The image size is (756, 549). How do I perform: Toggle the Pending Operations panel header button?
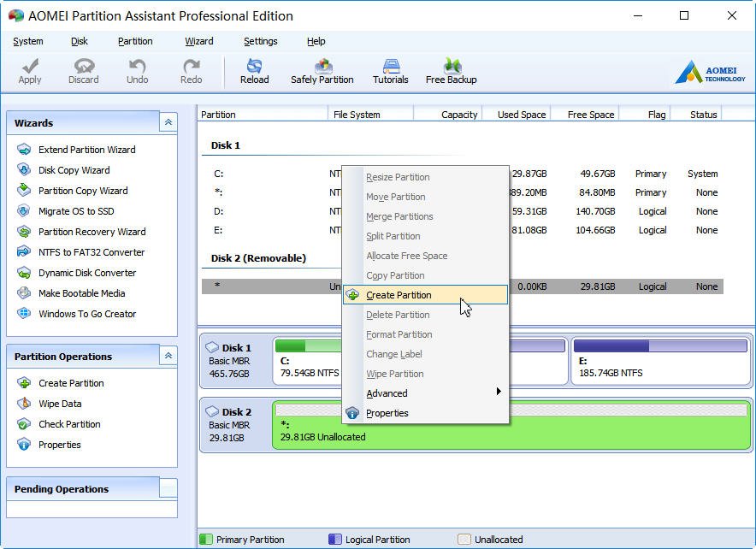pyautogui.click(x=168, y=488)
